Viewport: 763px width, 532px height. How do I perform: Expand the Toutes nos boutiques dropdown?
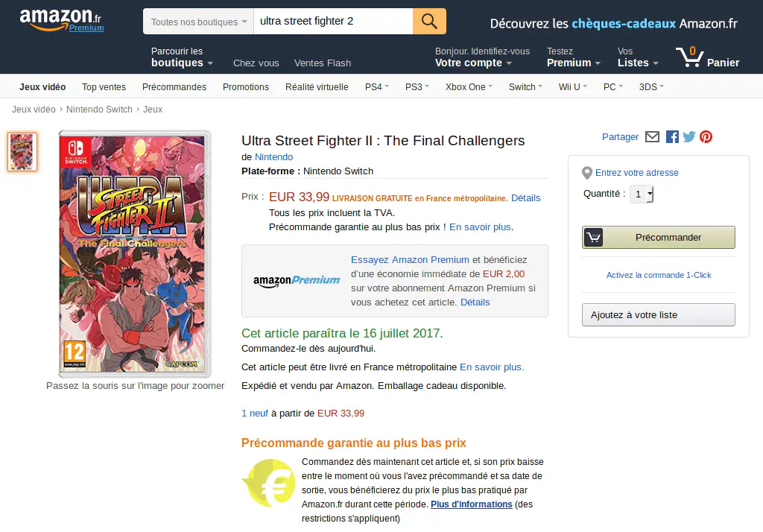click(198, 22)
